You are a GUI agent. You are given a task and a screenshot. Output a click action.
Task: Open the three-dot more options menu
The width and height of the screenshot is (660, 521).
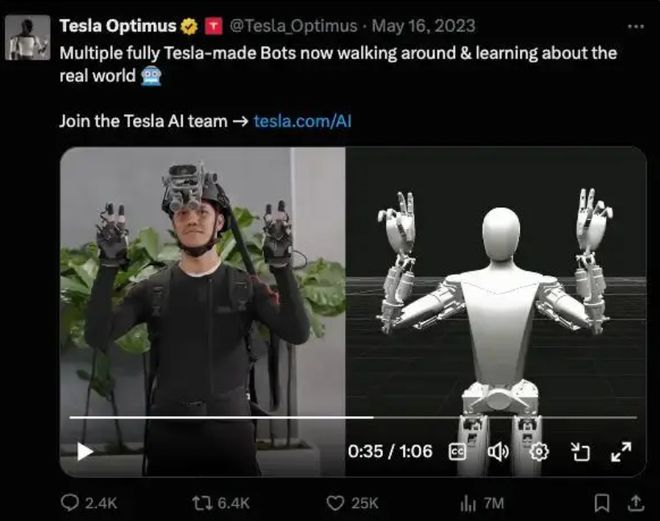pos(635,26)
